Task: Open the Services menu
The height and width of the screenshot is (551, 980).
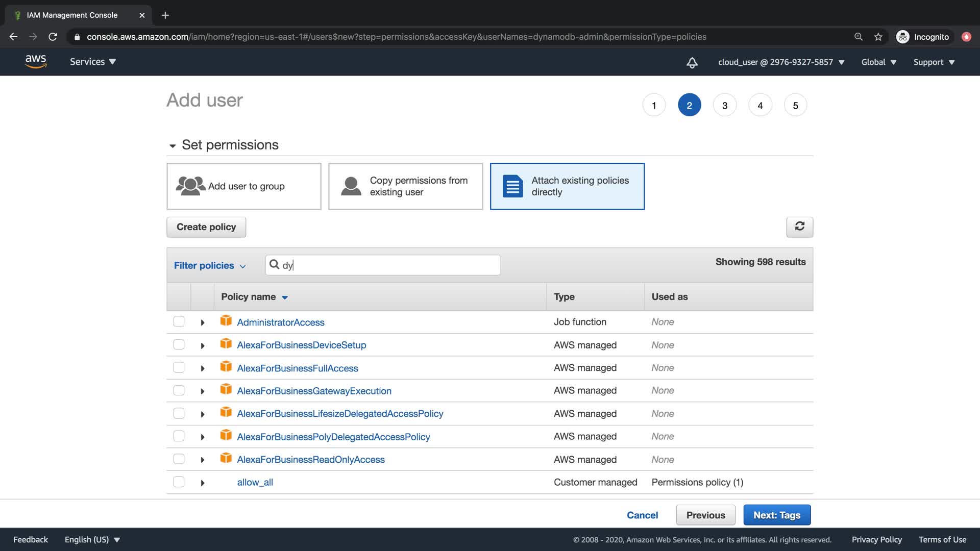Action: (92, 62)
